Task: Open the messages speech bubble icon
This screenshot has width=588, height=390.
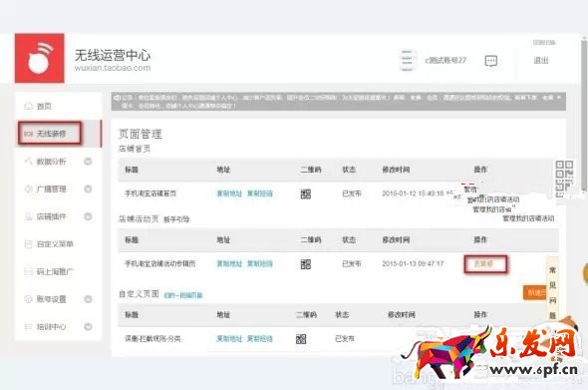Action: tap(491, 61)
